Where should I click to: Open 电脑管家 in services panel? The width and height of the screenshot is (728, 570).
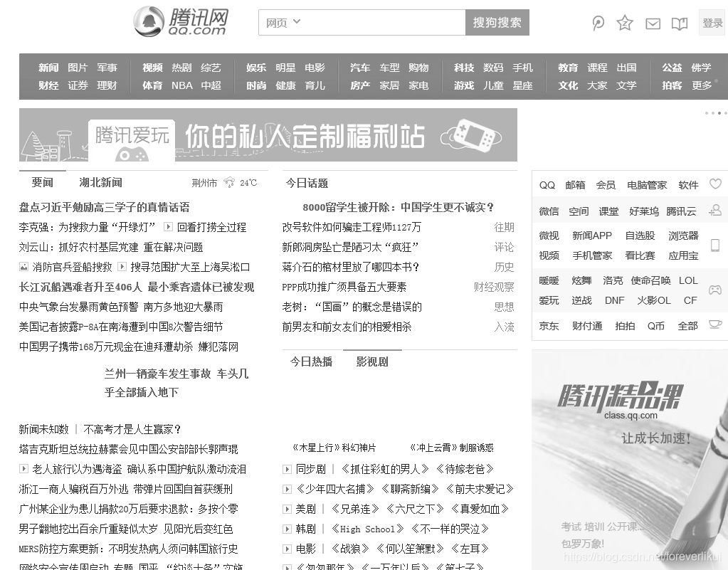647,185
